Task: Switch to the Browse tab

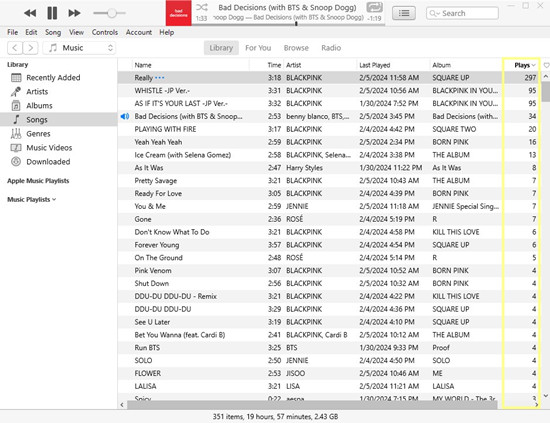Action: 296,48
